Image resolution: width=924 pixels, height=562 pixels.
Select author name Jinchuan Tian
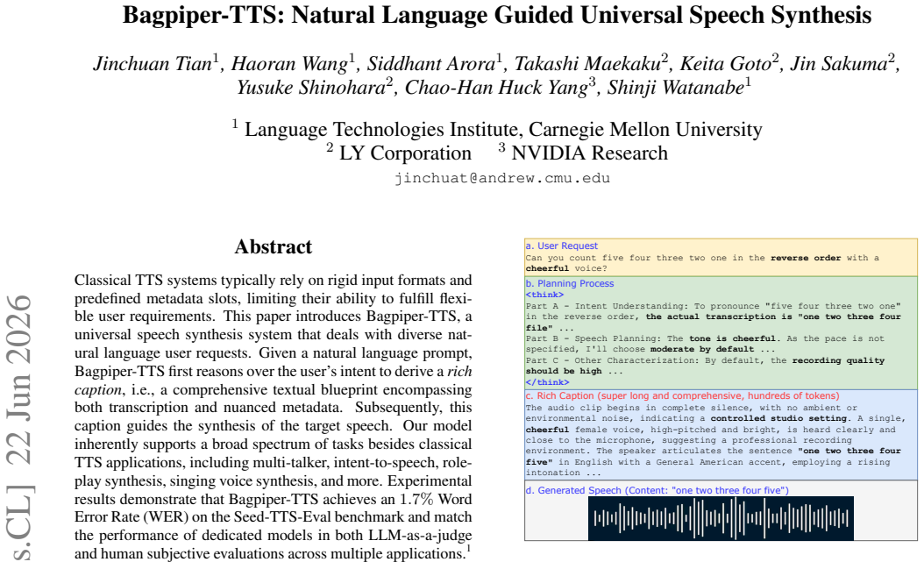[153, 64]
